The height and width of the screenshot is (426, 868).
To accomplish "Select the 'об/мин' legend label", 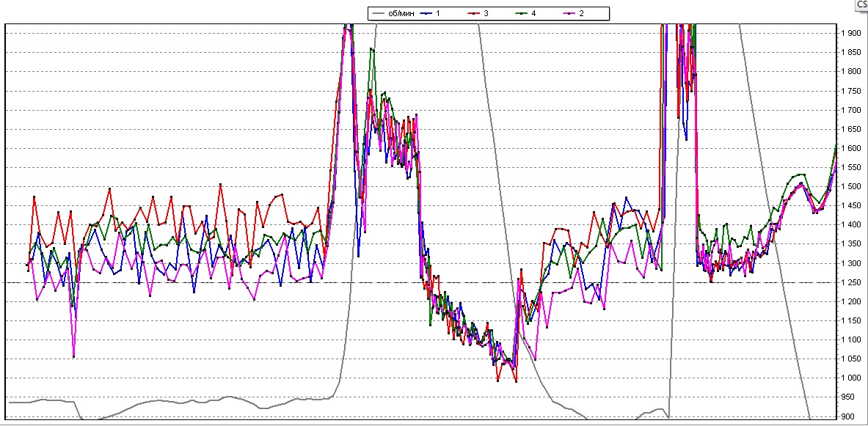I will tap(402, 13).
